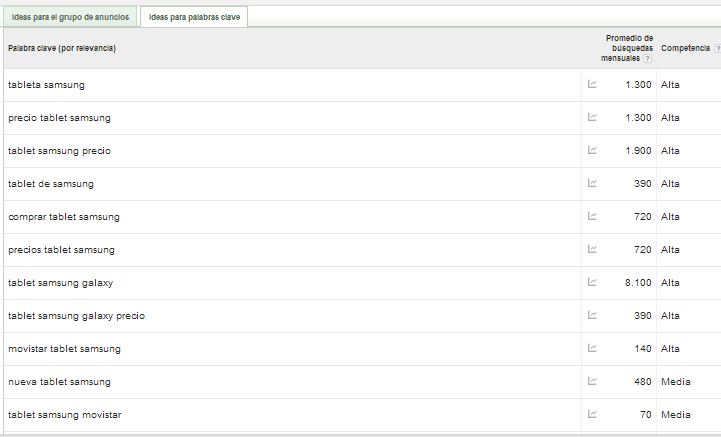Open trend chart icon for precio tablet samsung
721x437 pixels.
[592, 117]
